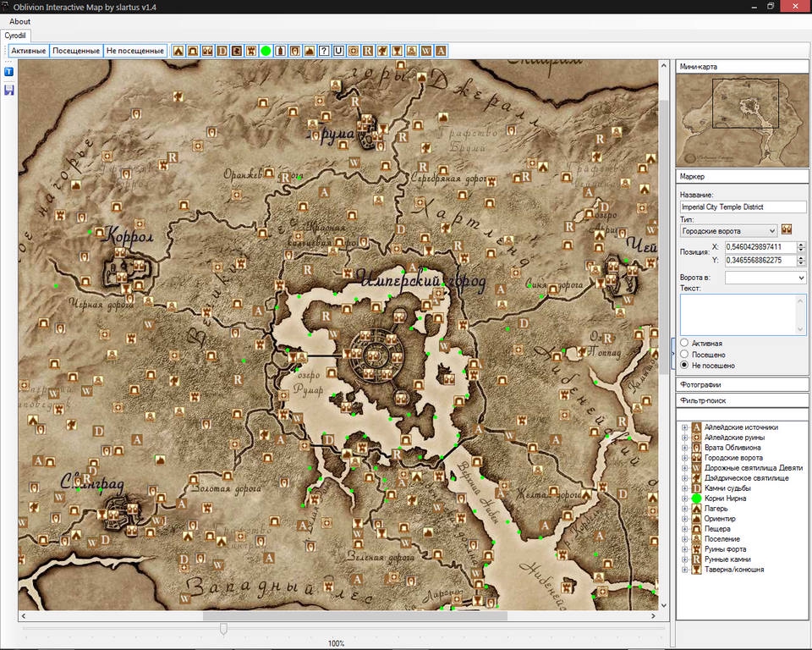Screen dimensions: 812x650
Task: Click the question mark filter icon in toolbar
Action: coord(324,51)
